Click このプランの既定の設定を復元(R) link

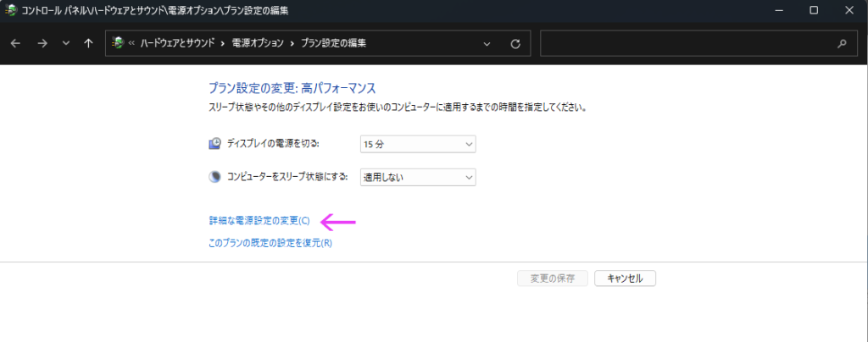[270, 243]
